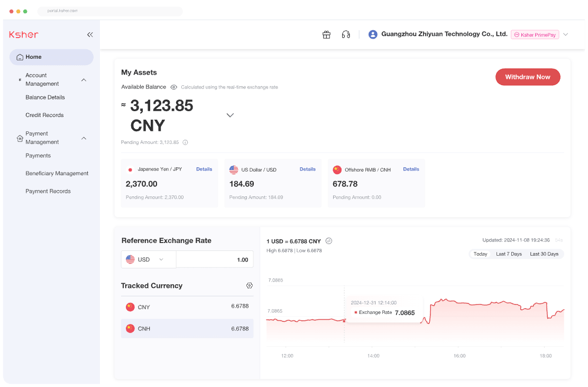
Task: Click chart data point at 12:14
Action: point(344,321)
